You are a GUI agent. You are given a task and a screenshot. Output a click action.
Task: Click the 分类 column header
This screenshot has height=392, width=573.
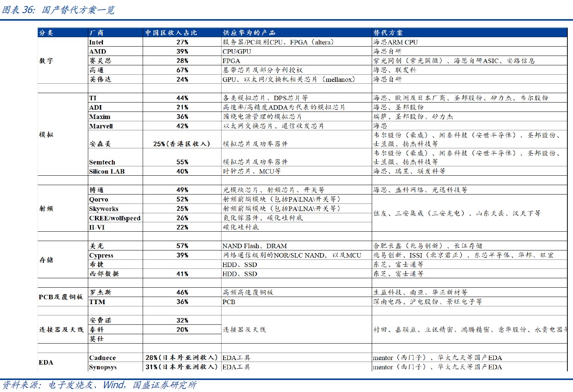coord(63,33)
